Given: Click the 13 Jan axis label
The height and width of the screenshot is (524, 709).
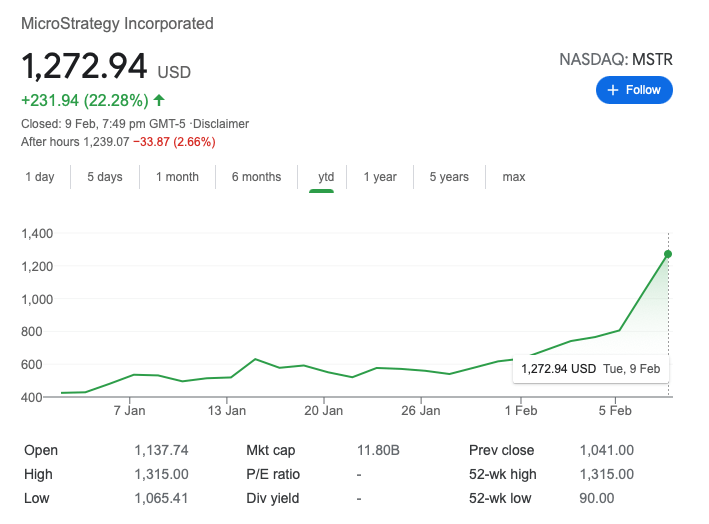Looking at the screenshot, I should coord(227,411).
